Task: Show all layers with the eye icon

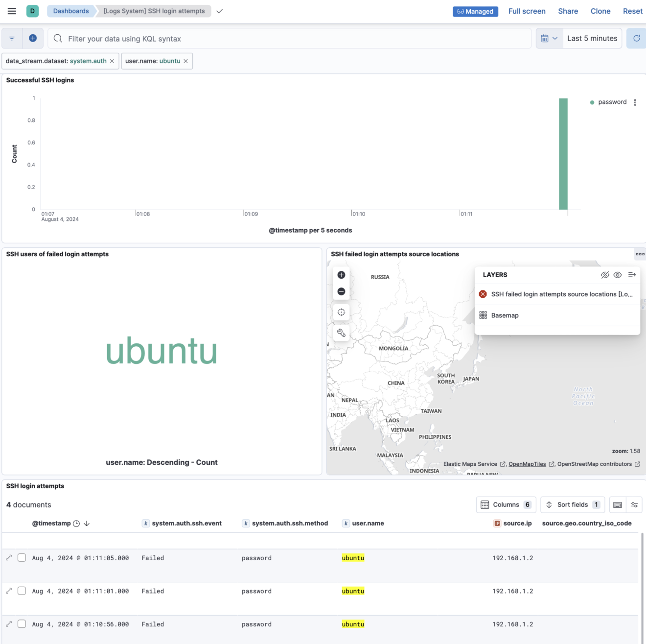Action: pos(617,275)
